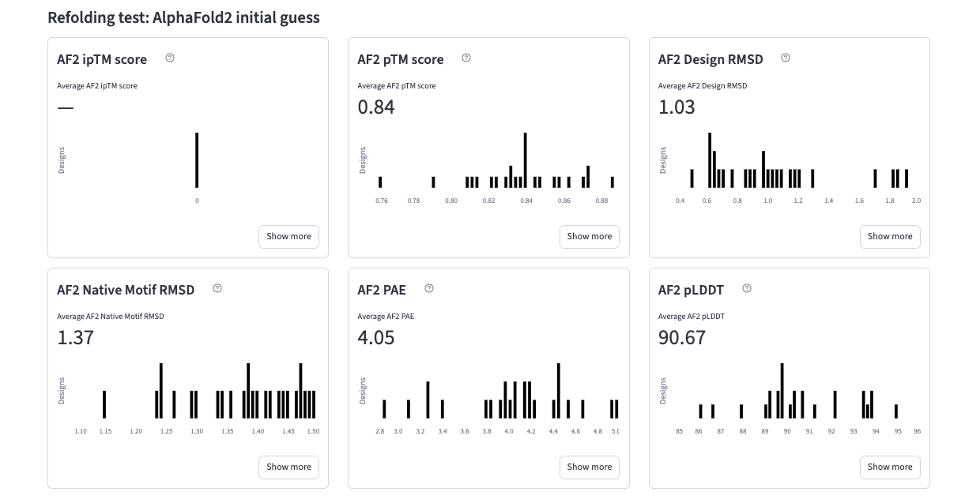This screenshot has height=503, width=980.
Task: Open the help tooltip for AF2 pTM score
Action: point(466,58)
